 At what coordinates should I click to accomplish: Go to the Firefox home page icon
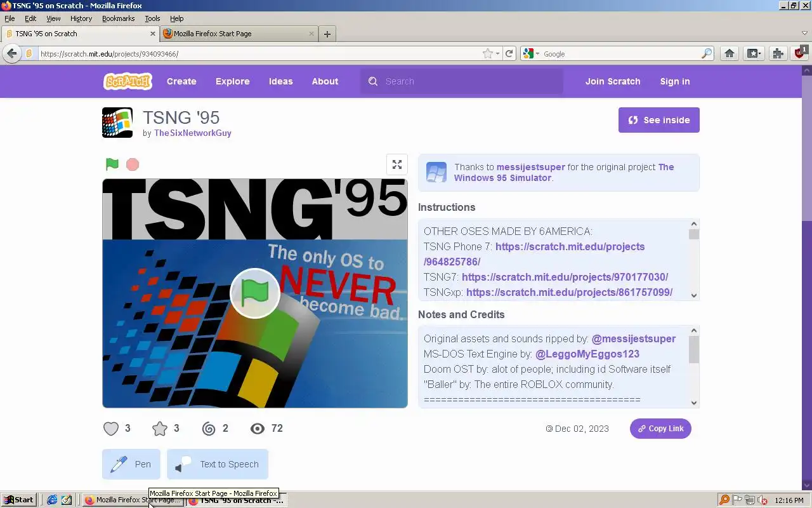pos(730,54)
